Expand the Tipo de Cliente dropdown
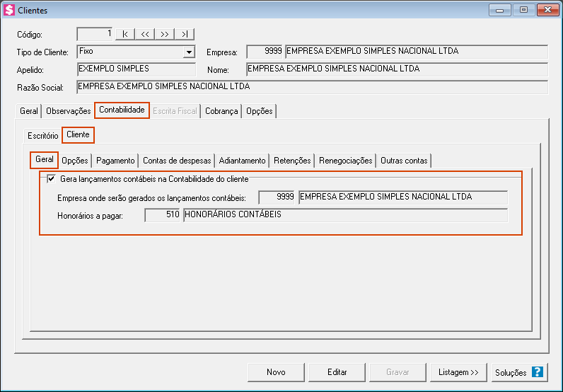The image size is (563, 392). click(189, 52)
